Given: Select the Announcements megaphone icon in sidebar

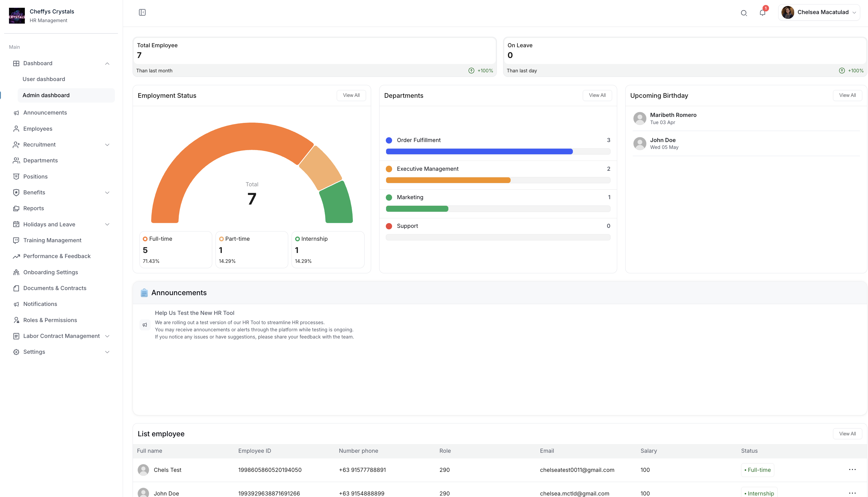Looking at the screenshot, I should pos(16,113).
